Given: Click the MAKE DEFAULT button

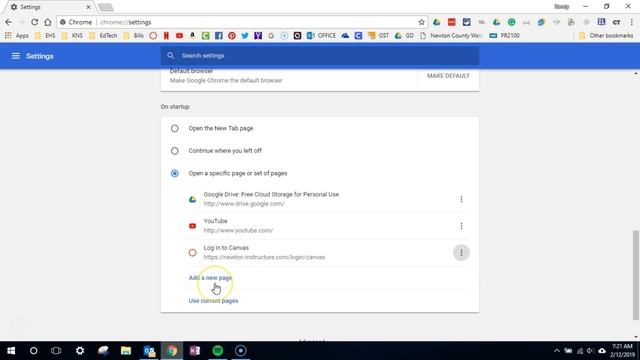Looking at the screenshot, I should [x=448, y=76].
